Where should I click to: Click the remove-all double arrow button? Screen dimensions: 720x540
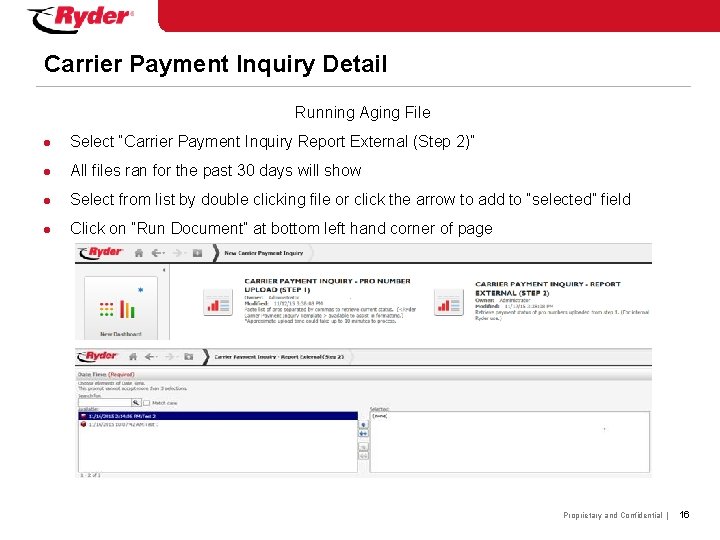pos(363,456)
